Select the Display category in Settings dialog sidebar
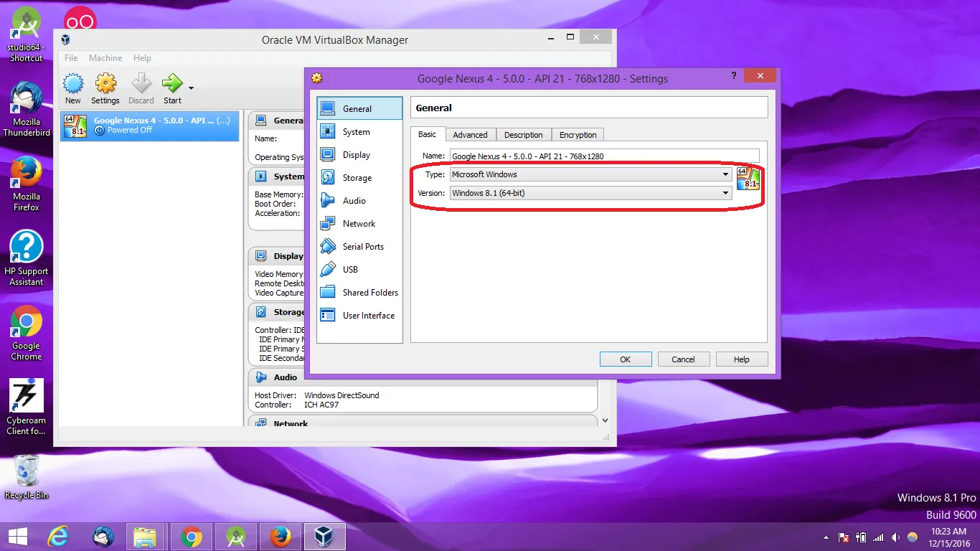The image size is (980, 551). coord(359,154)
